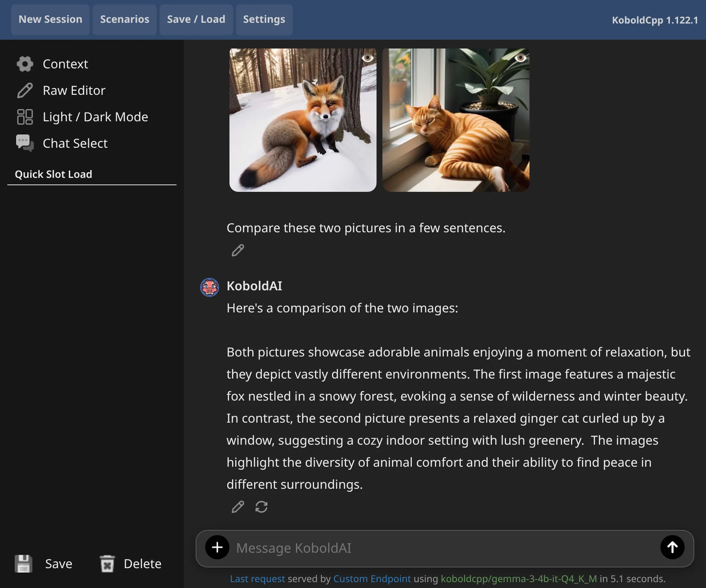The width and height of the screenshot is (706, 588).
Task: Click the Light / Dark Mode icon
Action: tap(25, 117)
